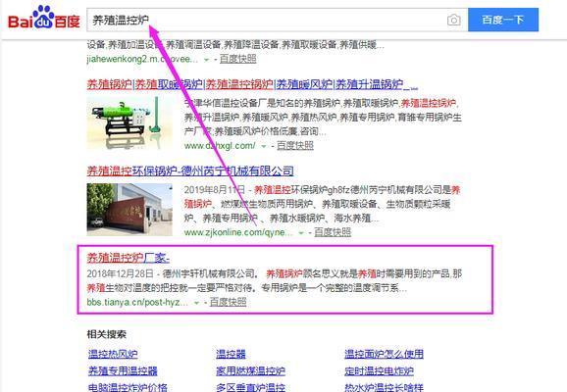Open the 养殖温控炉厂家- result title
This screenshot has width=567, height=392.
click(x=128, y=258)
